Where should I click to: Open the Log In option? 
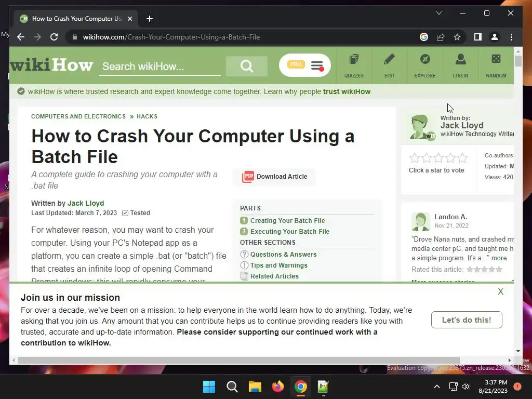(x=460, y=65)
